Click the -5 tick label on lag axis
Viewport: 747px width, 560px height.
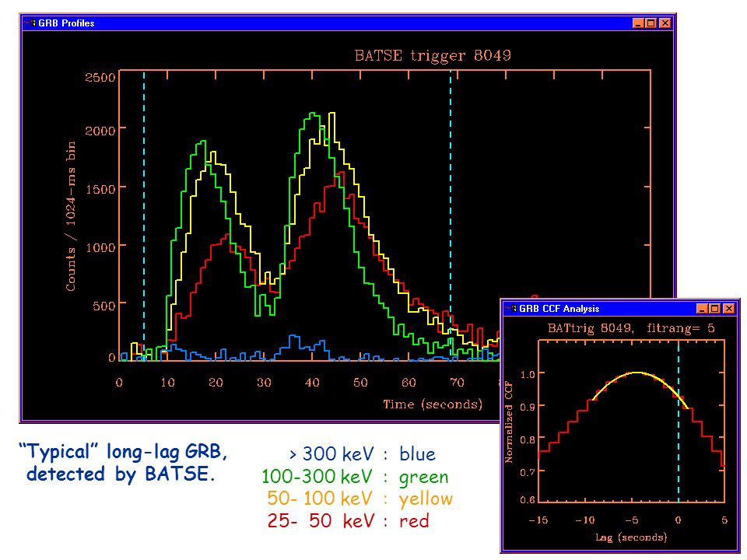click(x=632, y=520)
